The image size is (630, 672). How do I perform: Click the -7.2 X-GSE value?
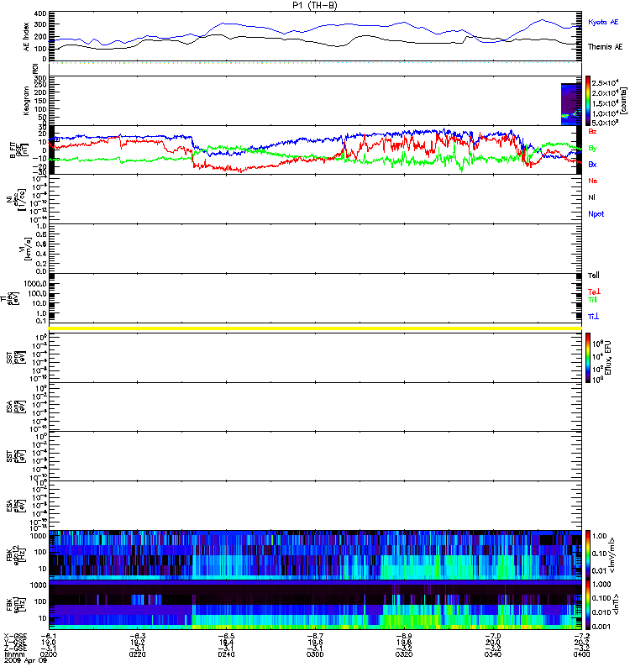[x=581, y=637]
